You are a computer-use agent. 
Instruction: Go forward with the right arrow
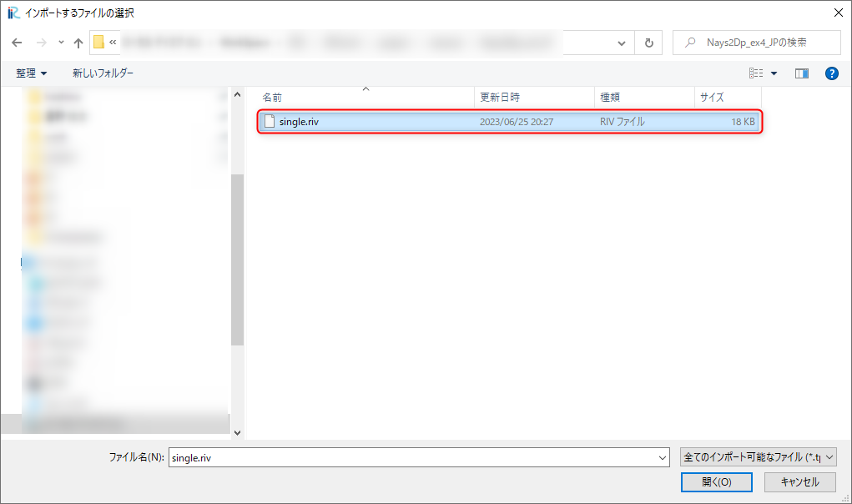pos(41,43)
